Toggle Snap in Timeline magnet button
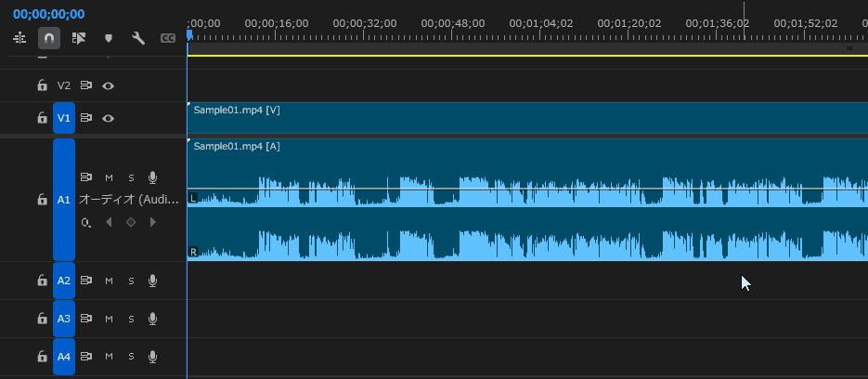Image resolution: width=868 pixels, height=379 pixels. (48, 38)
